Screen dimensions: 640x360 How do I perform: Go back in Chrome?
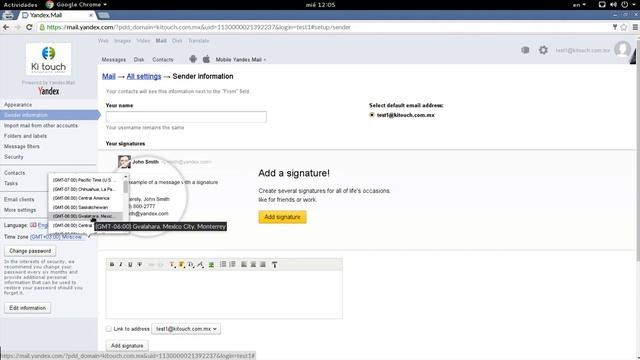click(x=6, y=27)
